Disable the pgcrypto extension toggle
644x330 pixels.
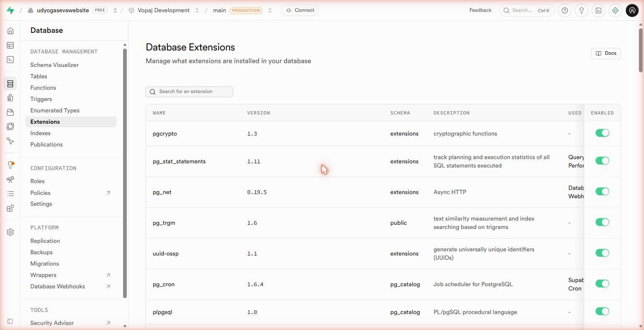602,133
